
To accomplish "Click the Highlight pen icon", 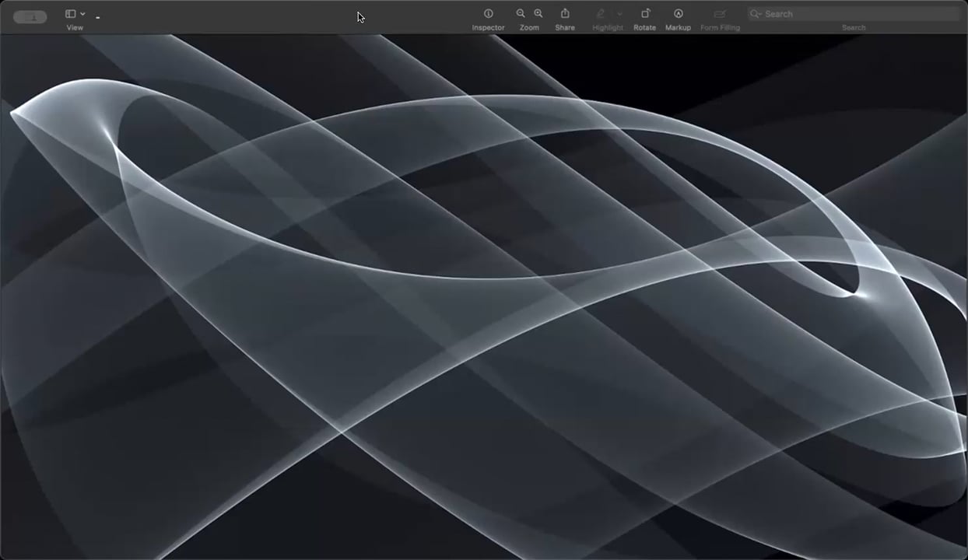I will (x=601, y=14).
